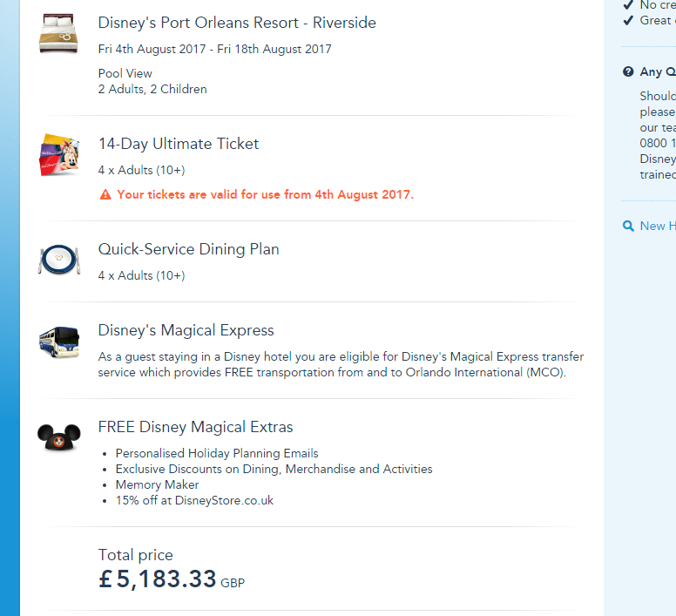Click the question mark help icon
The width and height of the screenshot is (676, 616).
[x=629, y=72]
